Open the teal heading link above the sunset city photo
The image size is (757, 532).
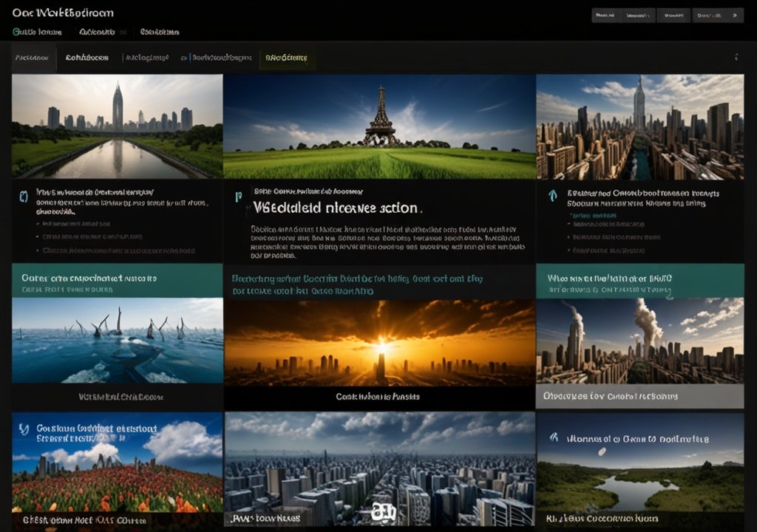coord(357,284)
